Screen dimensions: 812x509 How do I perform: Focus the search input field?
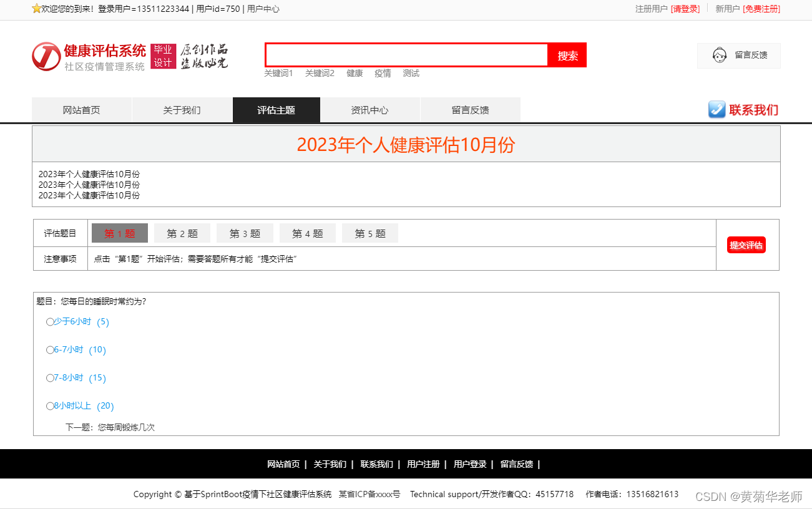(x=407, y=55)
